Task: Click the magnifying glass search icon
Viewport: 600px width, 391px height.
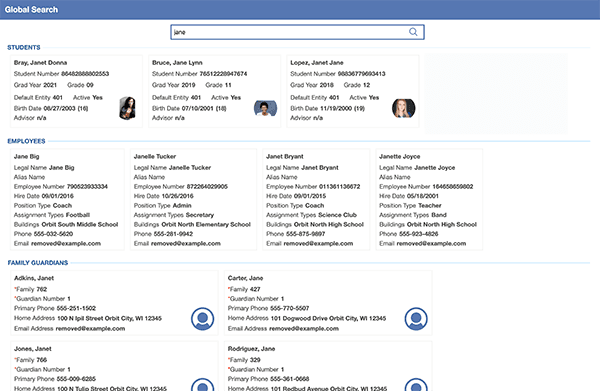Action: pos(413,32)
